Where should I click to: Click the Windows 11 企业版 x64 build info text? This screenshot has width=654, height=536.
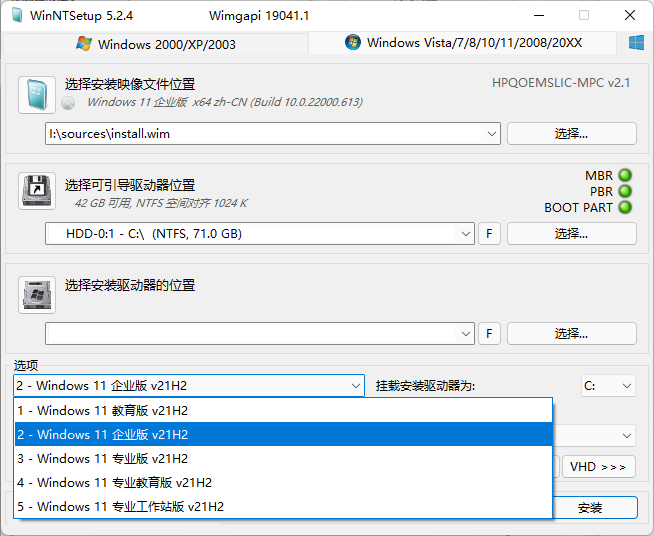225,102
